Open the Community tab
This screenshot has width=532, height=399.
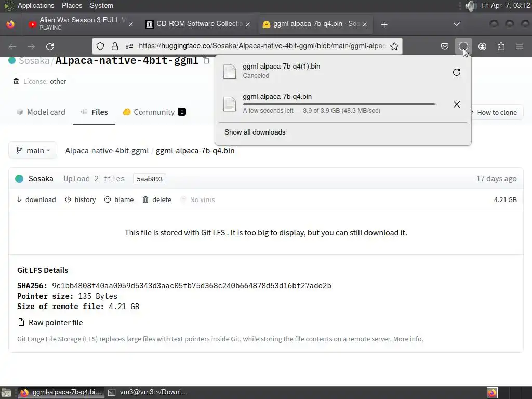pyautogui.click(x=154, y=112)
